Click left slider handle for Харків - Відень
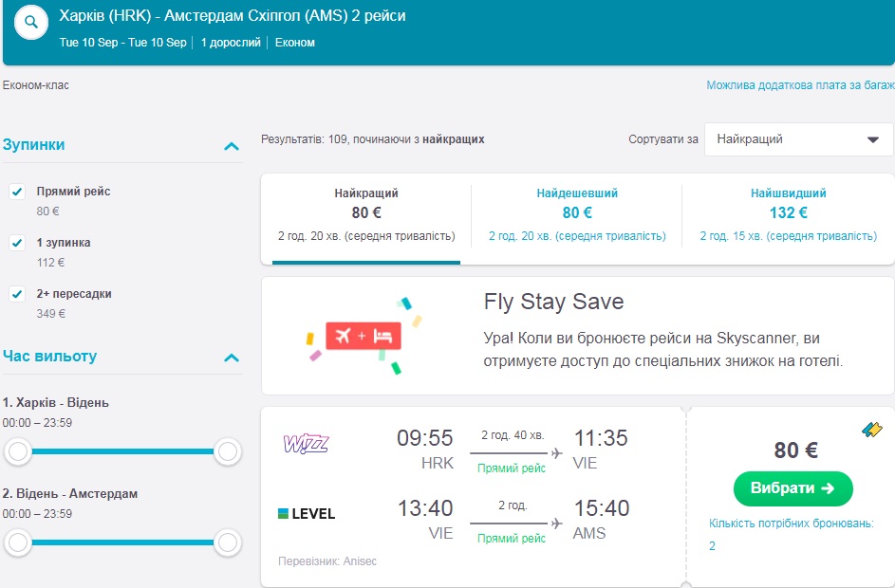 [17, 452]
